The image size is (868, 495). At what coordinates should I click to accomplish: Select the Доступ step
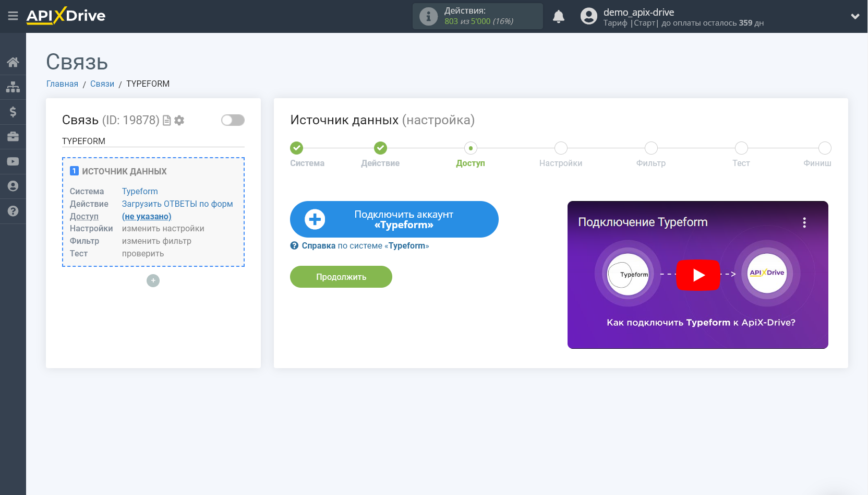click(471, 155)
